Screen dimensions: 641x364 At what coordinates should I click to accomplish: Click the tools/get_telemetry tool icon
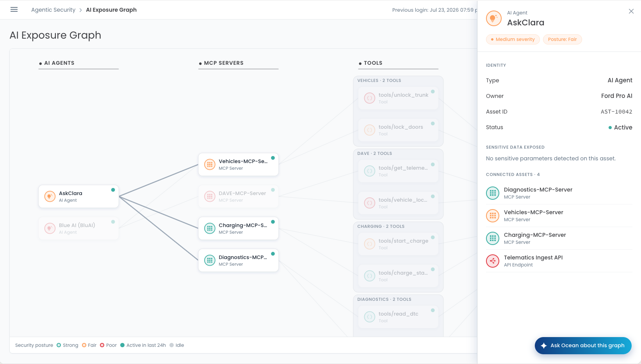click(369, 171)
